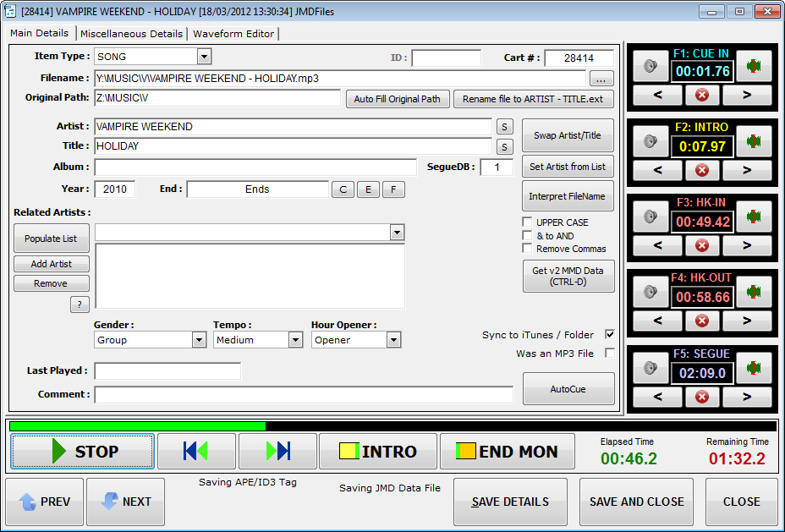785x532 pixels.
Task: Uncheck Sync to iTunes / Folder
Action: 610,334
